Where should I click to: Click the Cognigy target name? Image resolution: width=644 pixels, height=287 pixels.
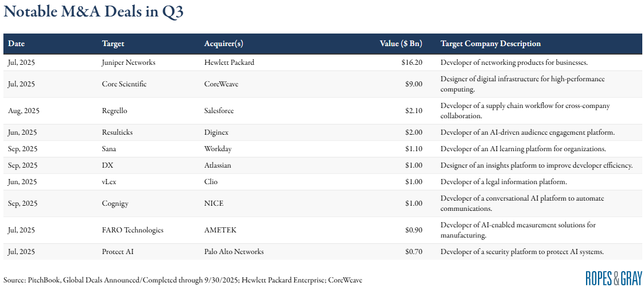click(115, 203)
